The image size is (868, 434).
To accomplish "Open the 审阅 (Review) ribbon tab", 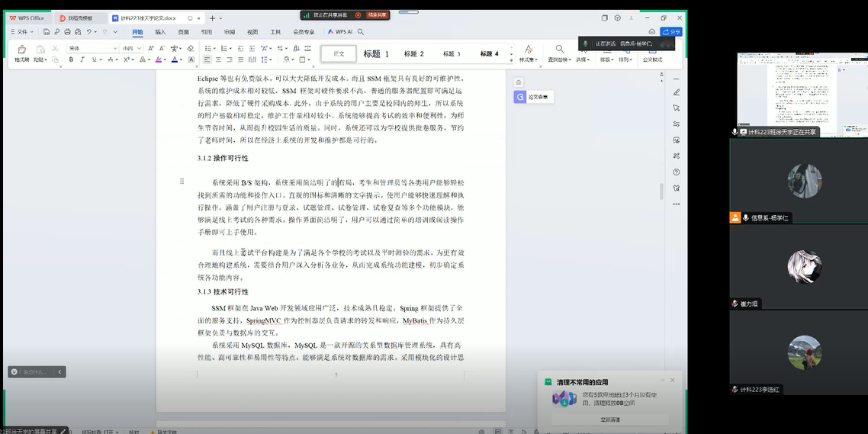I will click(x=229, y=32).
